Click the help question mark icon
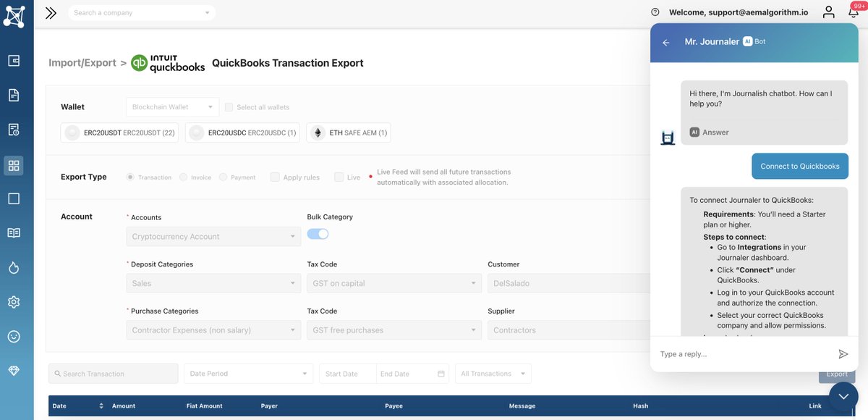Screen dimensions: 868x420 click(x=655, y=12)
